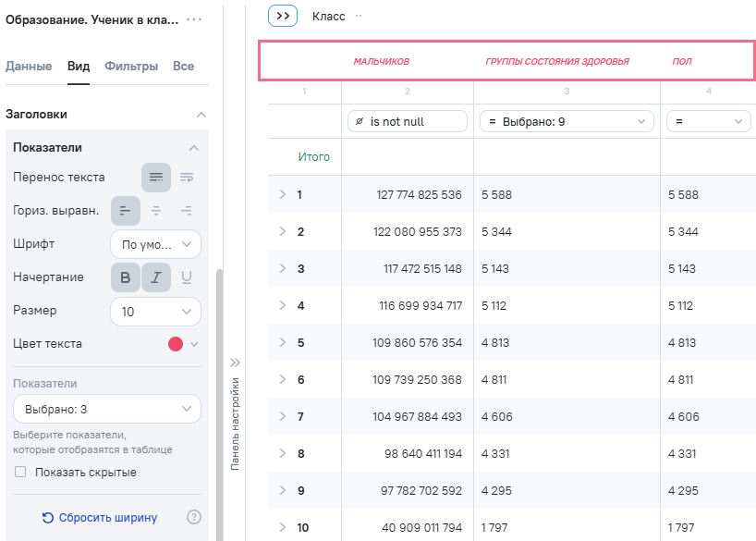The image size is (756, 541).
Task: Click the red text color swatch
Action: (176, 344)
